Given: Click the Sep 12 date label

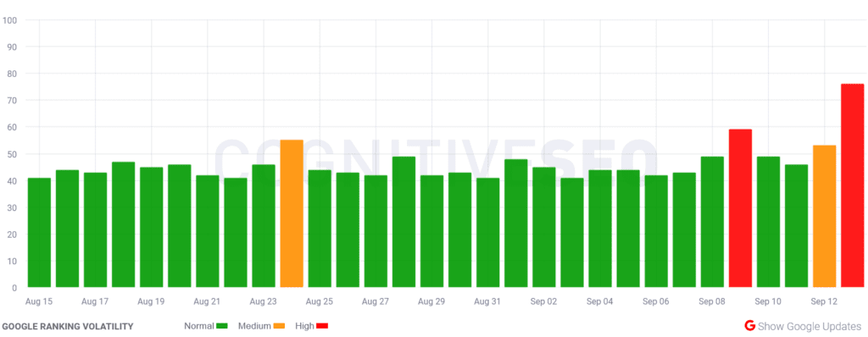Looking at the screenshot, I should tap(824, 302).
